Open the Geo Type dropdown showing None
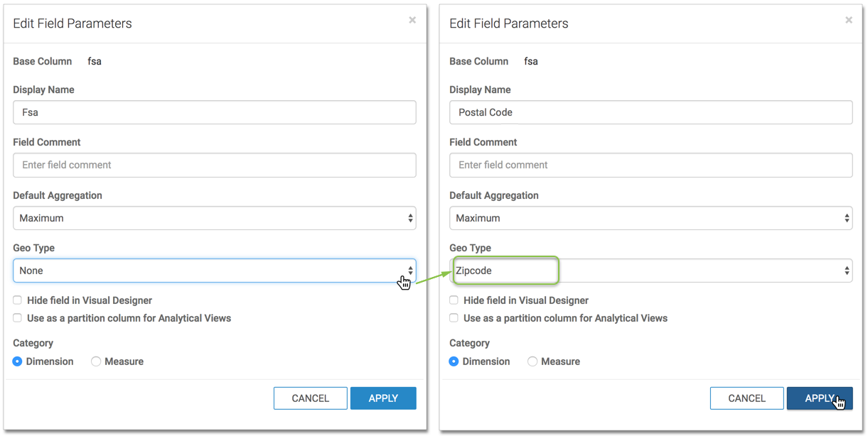The image size is (868, 441). click(x=214, y=271)
